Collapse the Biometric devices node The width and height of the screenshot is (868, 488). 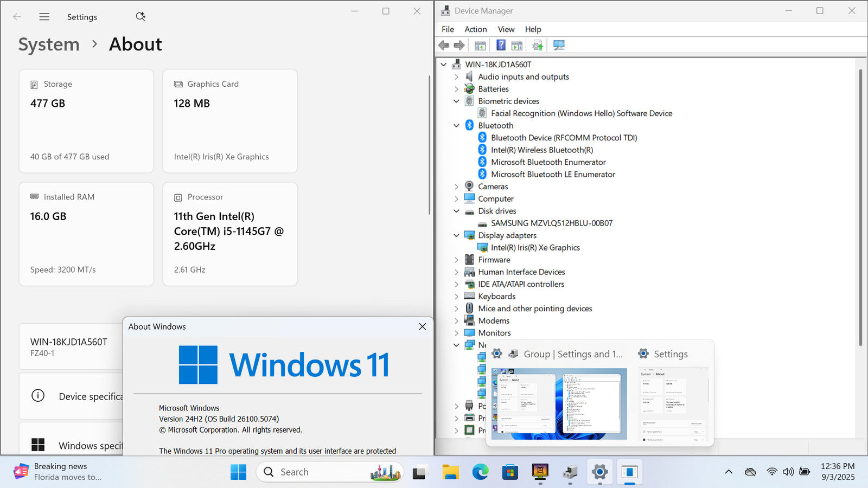pyautogui.click(x=457, y=101)
